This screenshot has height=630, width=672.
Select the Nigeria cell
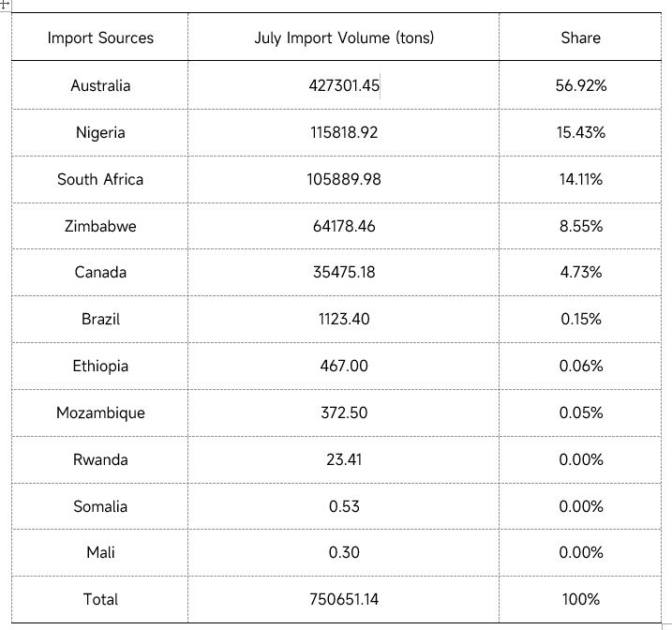100,132
